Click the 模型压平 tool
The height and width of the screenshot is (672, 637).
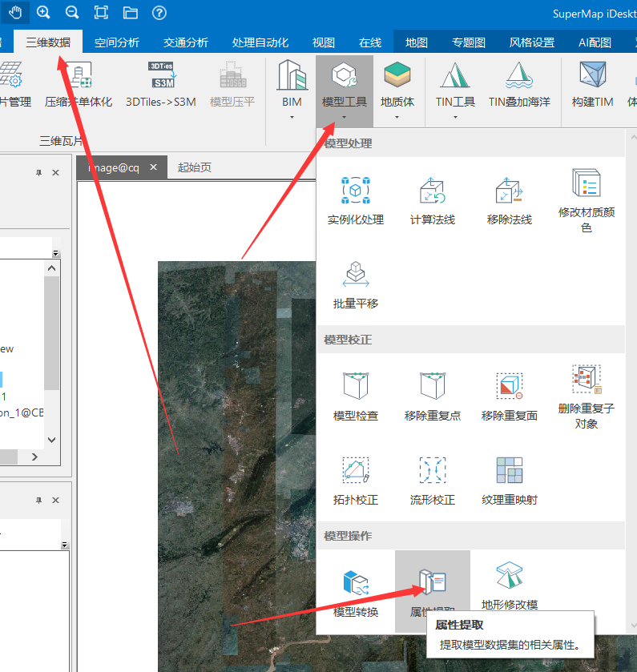point(232,85)
